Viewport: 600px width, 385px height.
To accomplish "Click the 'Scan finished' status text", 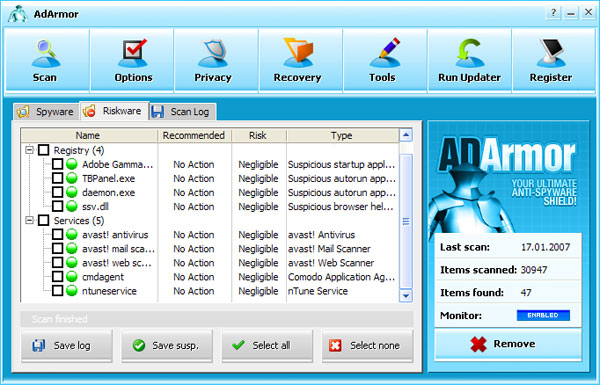I will 60,319.
